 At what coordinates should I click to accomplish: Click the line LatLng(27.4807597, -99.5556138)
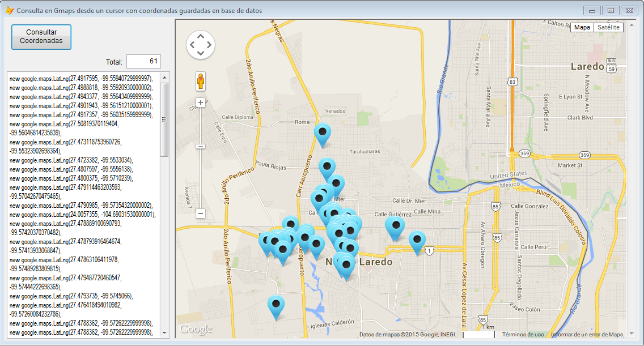click(71, 169)
